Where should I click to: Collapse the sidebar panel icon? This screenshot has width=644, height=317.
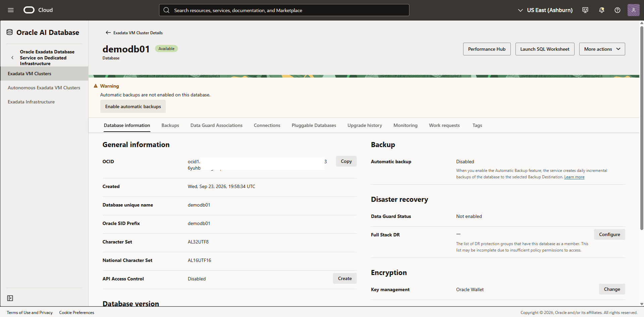point(10,298)
